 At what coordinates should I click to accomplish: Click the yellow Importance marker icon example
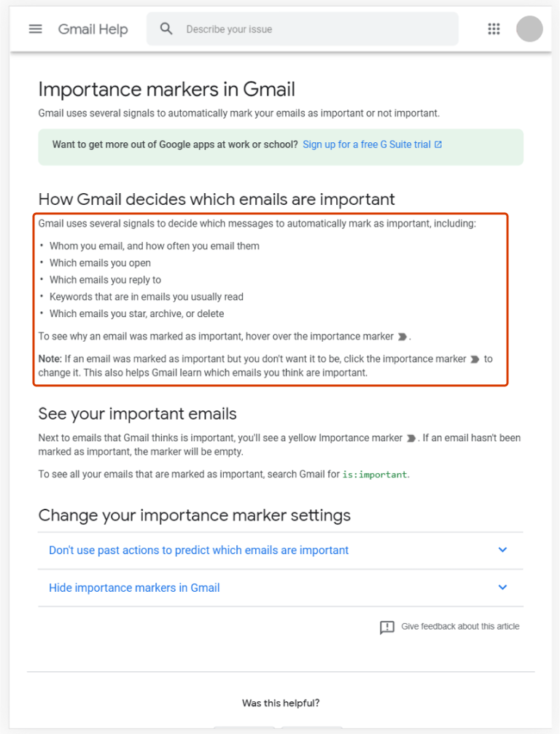(411, 438)
